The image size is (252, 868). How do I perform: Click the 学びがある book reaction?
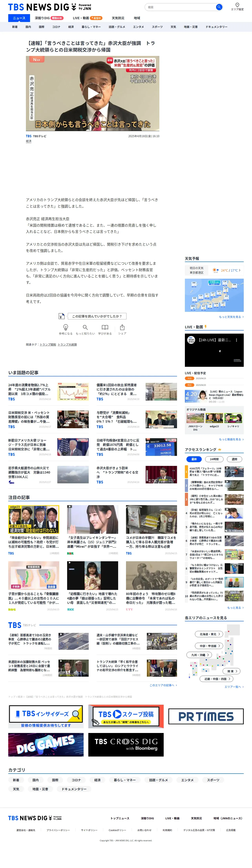pyautogui.click(x=105, y=329)
